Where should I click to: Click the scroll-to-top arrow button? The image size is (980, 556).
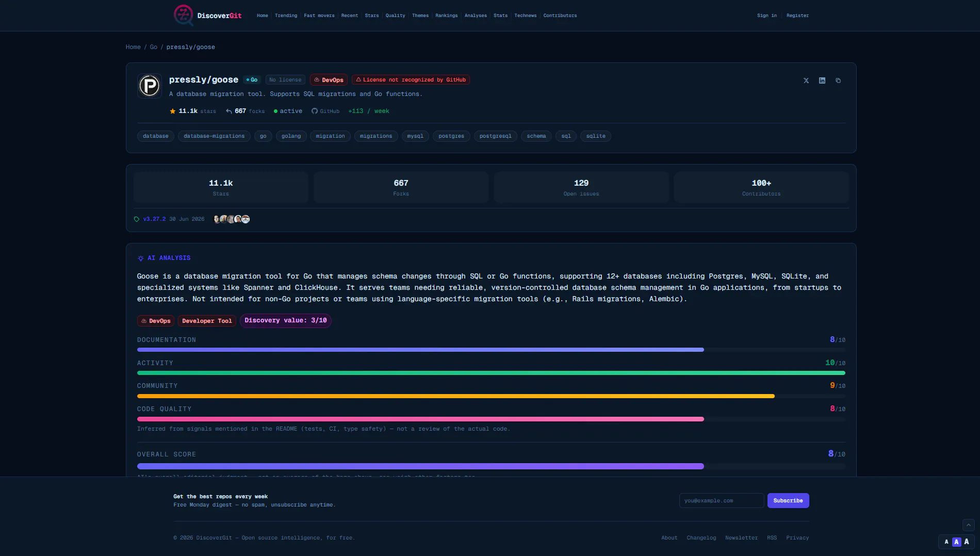tap(969, 525)
